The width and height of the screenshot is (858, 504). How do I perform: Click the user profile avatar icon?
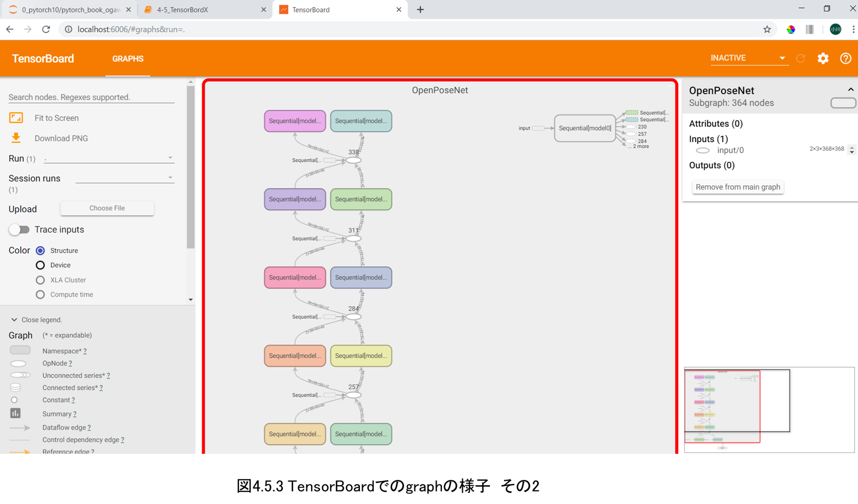836,29
